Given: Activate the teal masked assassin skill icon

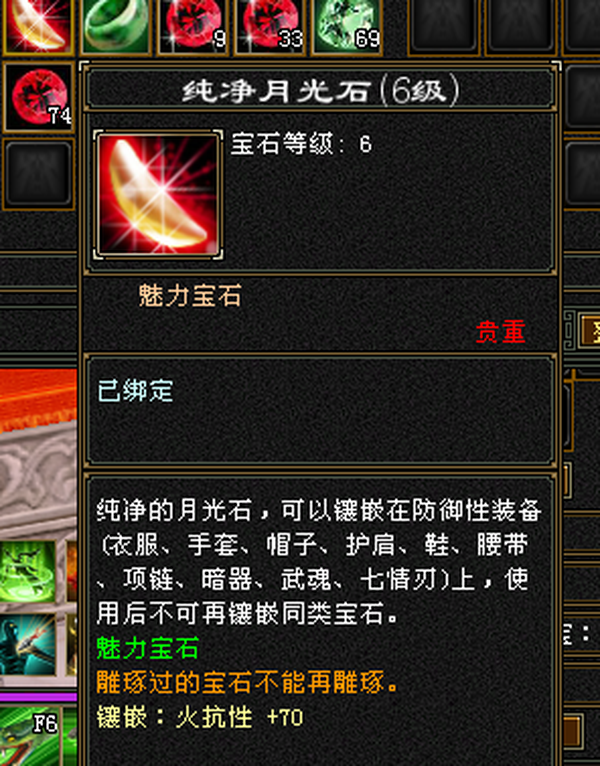Looking at the screenshot, I should click(28, 645).
